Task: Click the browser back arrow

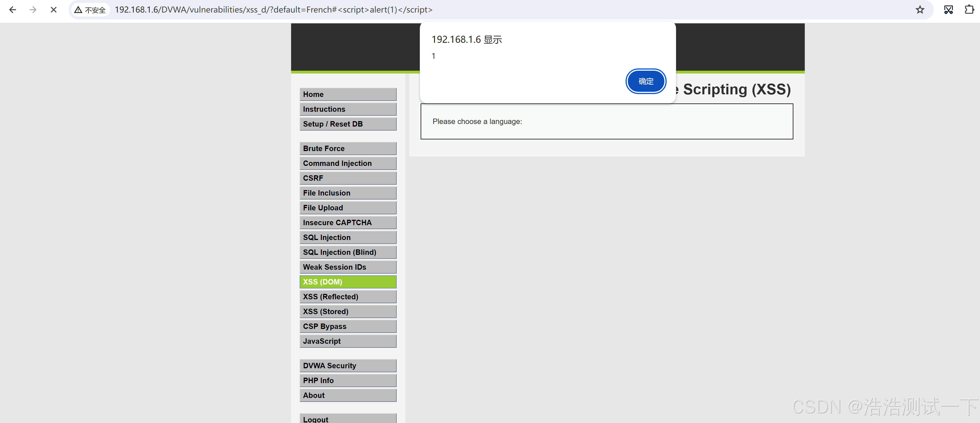Action: pos(13,10)
